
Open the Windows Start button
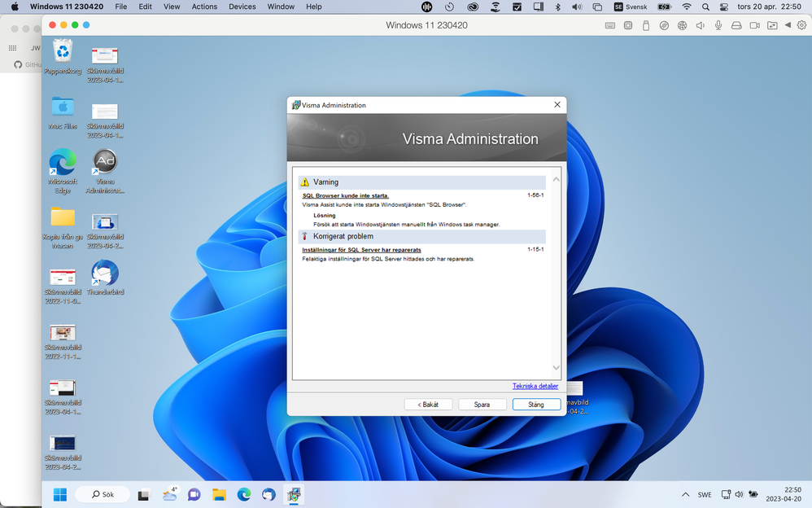(x=60, y=494)
